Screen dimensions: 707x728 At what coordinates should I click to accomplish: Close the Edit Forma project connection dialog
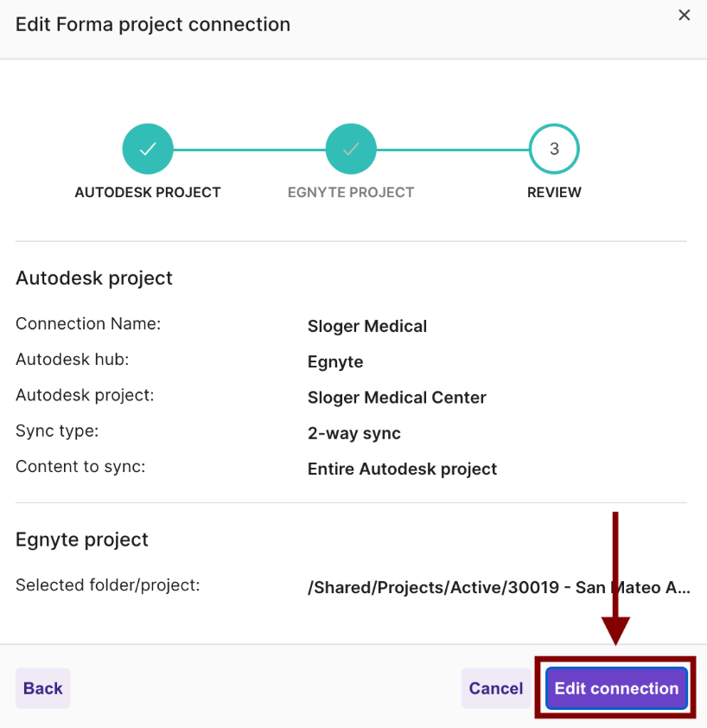click(684, 16)
